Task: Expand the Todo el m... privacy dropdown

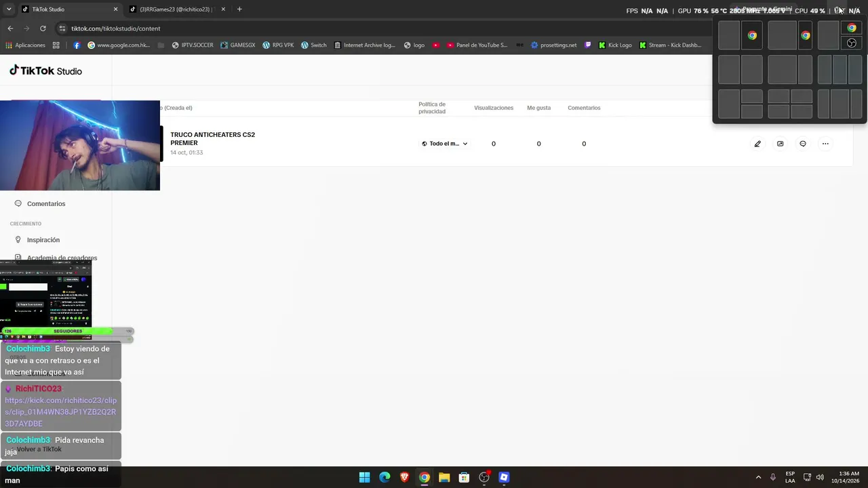Action: pos(444,144)
